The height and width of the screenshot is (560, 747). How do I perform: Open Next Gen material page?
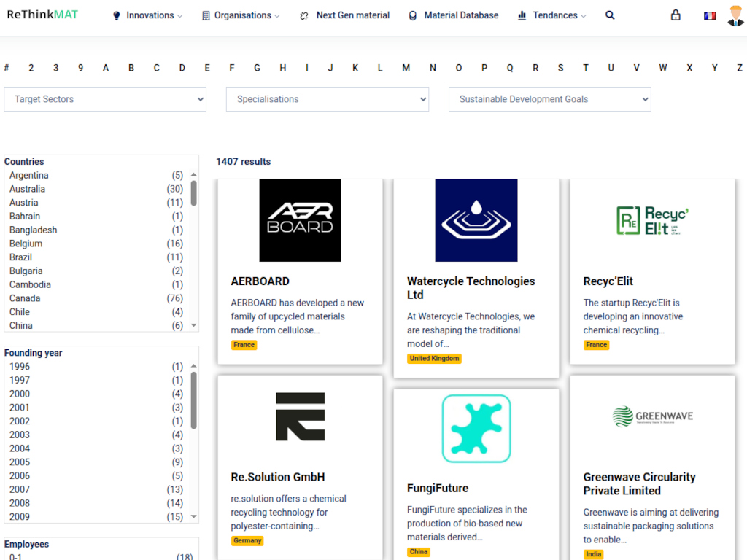[x=352, y=15]
